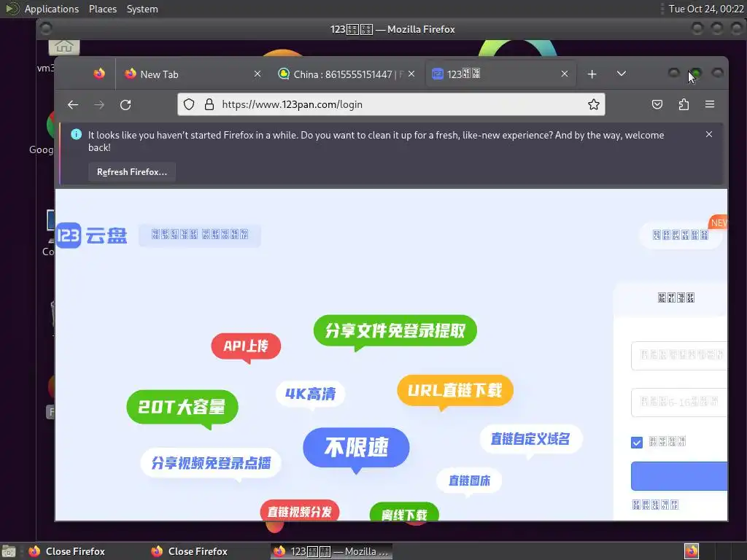Click the red 直链视频分发 bubble
Image resolution: width=747 pixels, height=560 pixels.
tap(300, 512)
